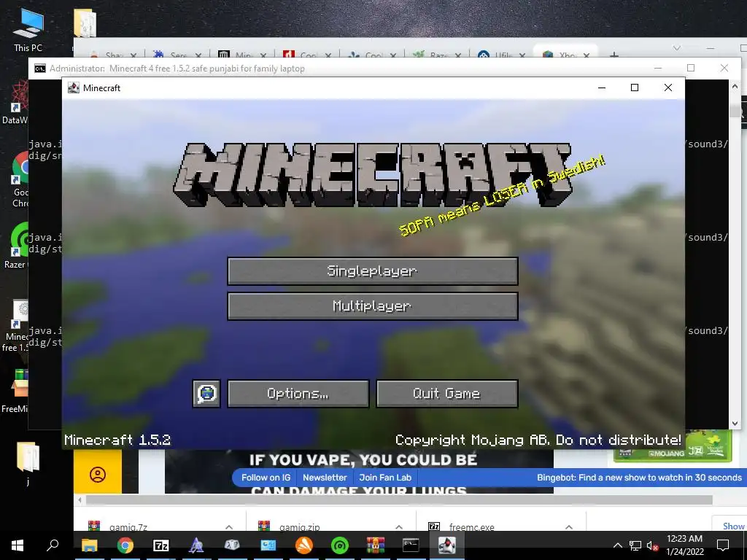Open the Newsletter link on webpage
This screenshot has height=560, width=747.
tap(325, 477)
